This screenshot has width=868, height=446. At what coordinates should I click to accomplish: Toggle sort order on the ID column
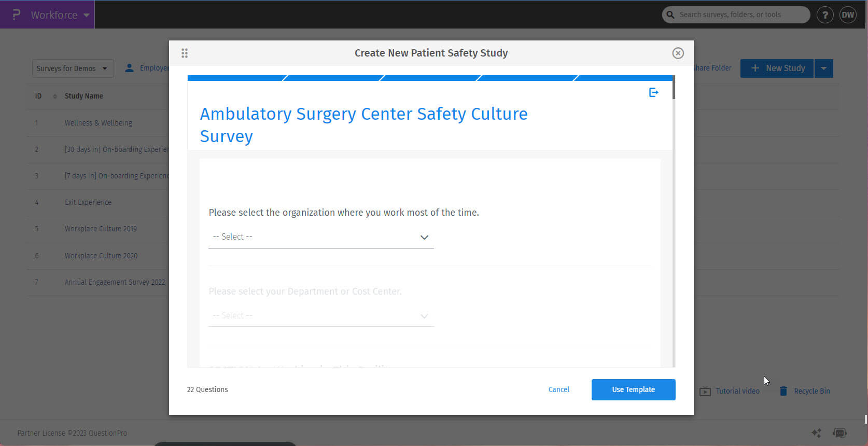[55, 96]
